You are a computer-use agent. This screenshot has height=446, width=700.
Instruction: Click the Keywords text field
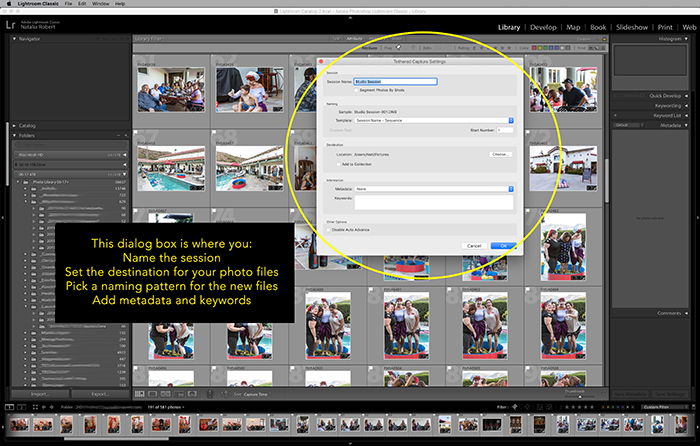pyautogui.click(x=433, y=203)
